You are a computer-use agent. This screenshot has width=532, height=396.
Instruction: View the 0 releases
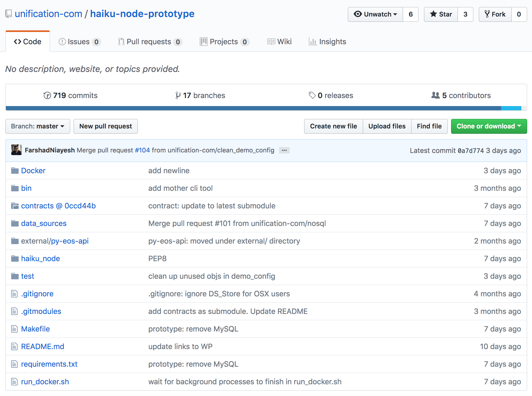pos(331,95)
